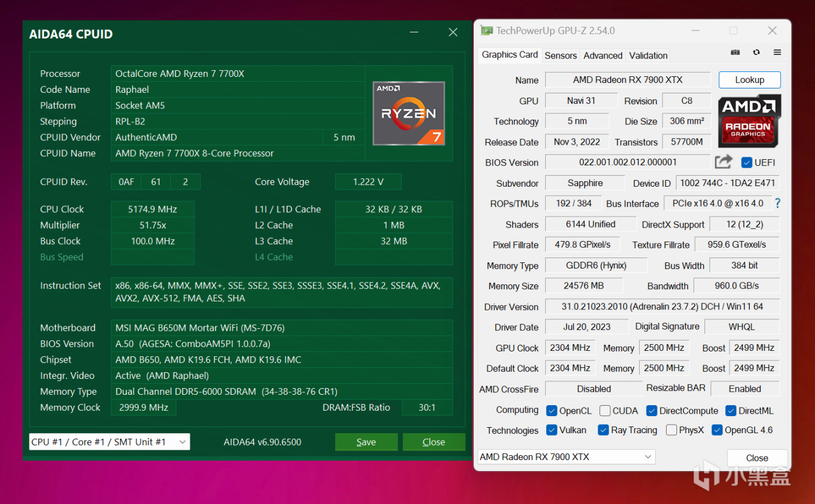Viewport: 815px width, 504px height.
Task: Open the Validation tab
Action: (648, 56)
